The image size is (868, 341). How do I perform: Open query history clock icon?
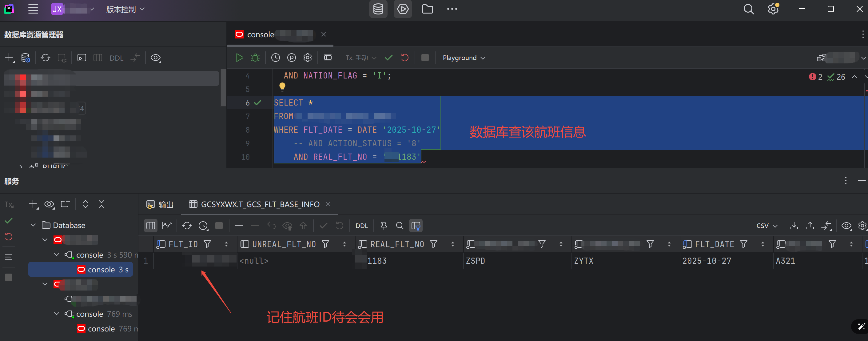point(275,58)
